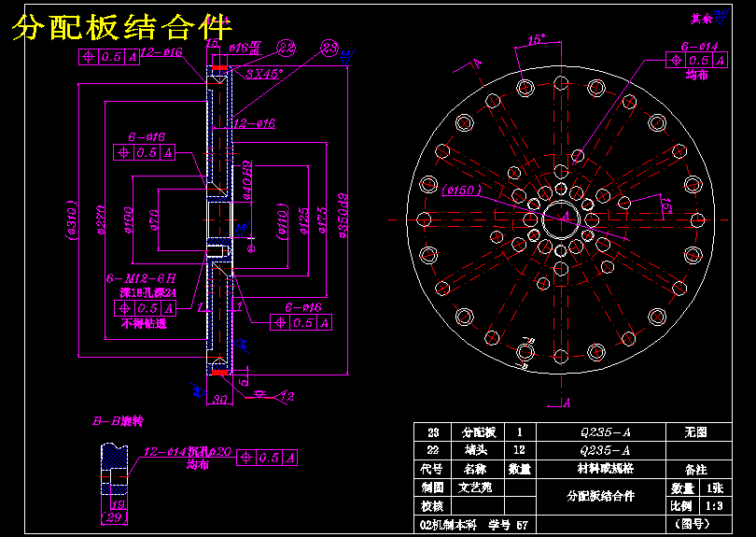Select quantity 12 in the 堵头 row

click(520, 450)
